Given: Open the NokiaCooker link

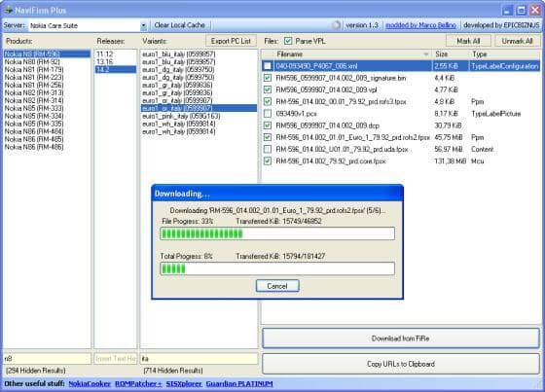Looking at the screenshot, I should click(x=90, y=383).
